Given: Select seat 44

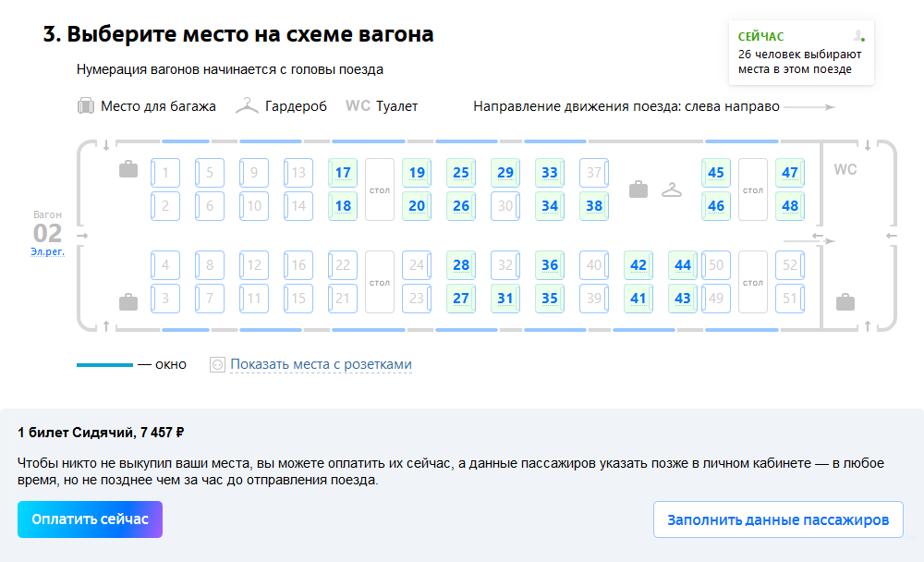Looking at the screenshot, I should tap(683, 265).
